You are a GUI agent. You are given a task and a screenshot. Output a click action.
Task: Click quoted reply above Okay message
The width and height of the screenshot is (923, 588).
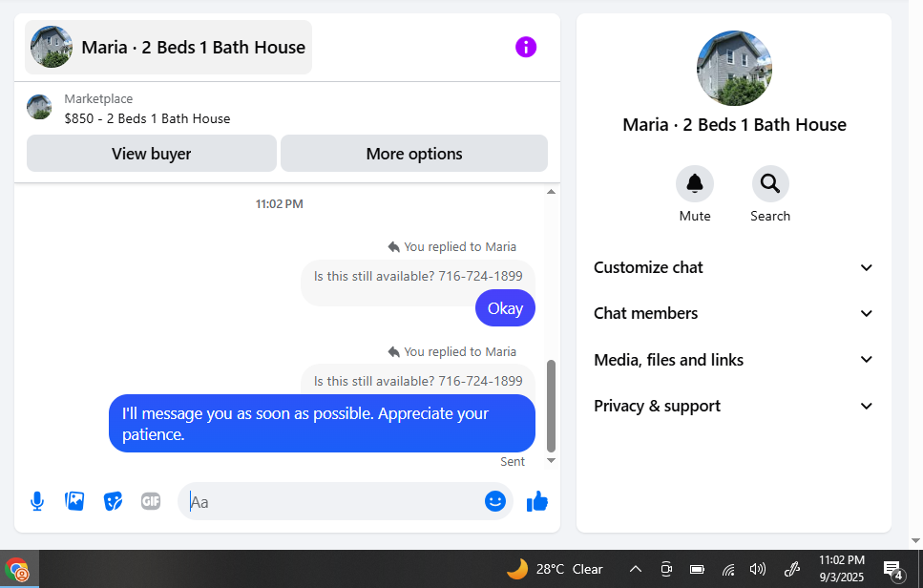[418, 276]
